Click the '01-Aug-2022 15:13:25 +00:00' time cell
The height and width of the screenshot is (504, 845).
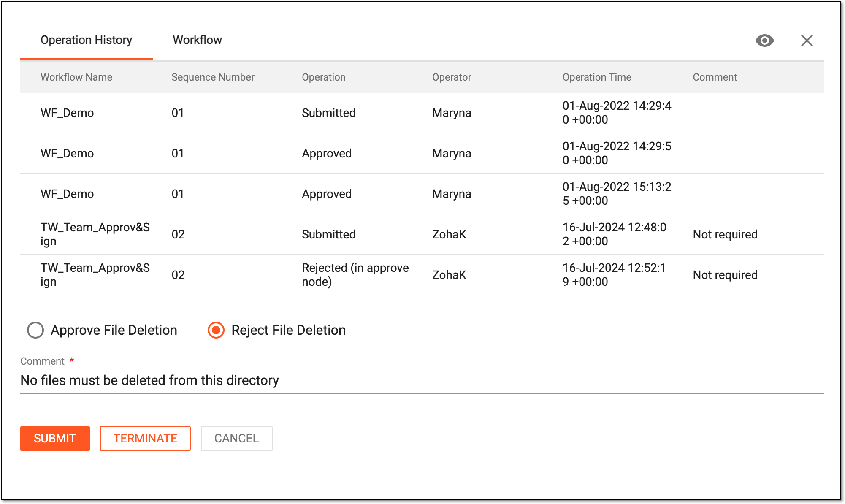[x=617, y=194]
